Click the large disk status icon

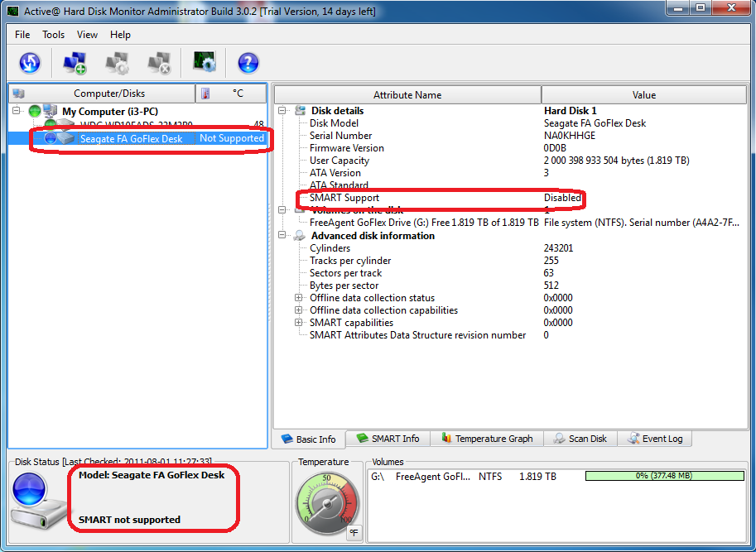(39, 500)
